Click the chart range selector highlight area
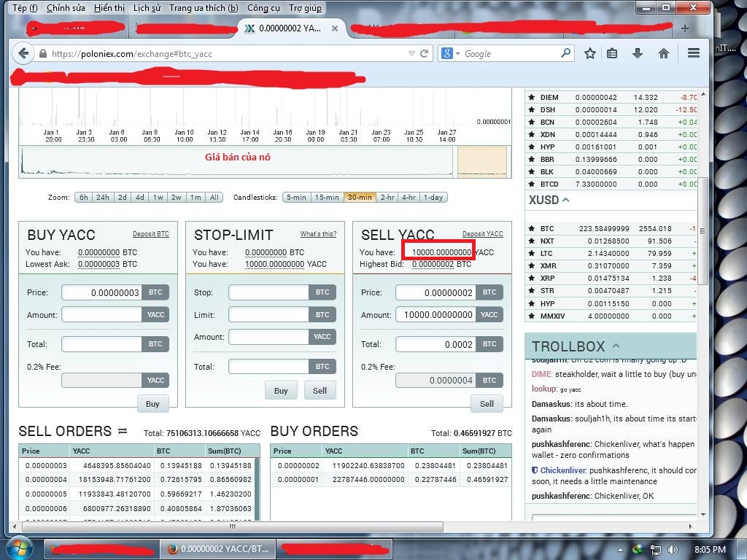This screenshot has height=560, width=747. (481, 160)
